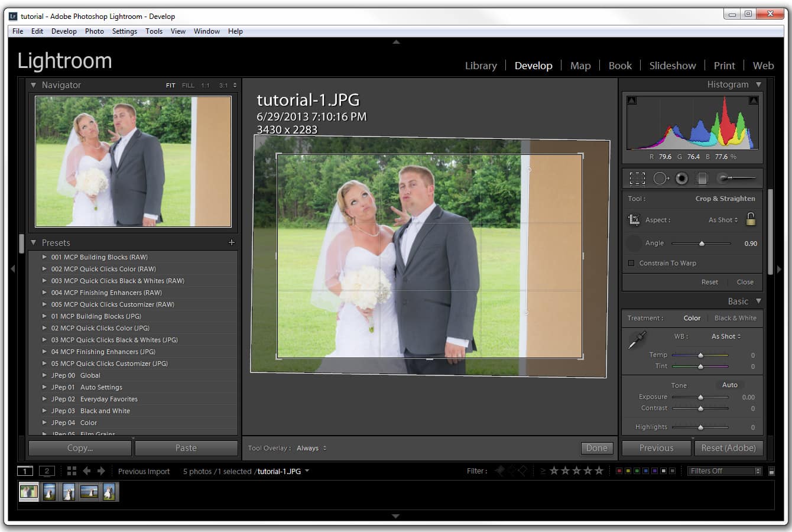The height and width of the screenshot is (532, 792).
Task: Select the Crop & Straighten tool
Action: coord(637,178)
